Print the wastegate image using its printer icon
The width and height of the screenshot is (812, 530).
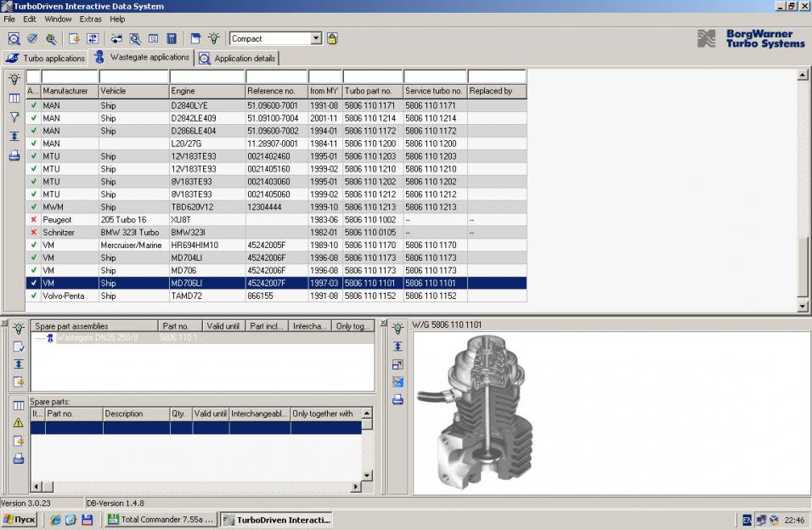pyautogui.click(x=398, y=399)
